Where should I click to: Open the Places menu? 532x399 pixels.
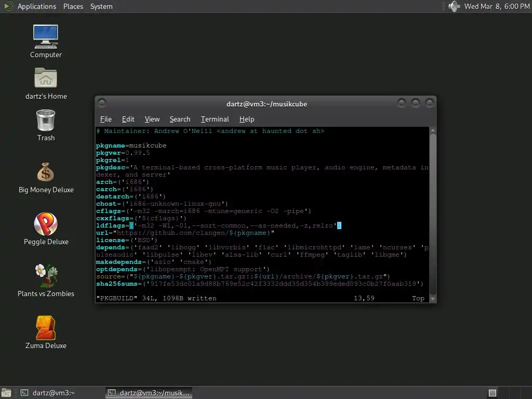coord(73,6)
